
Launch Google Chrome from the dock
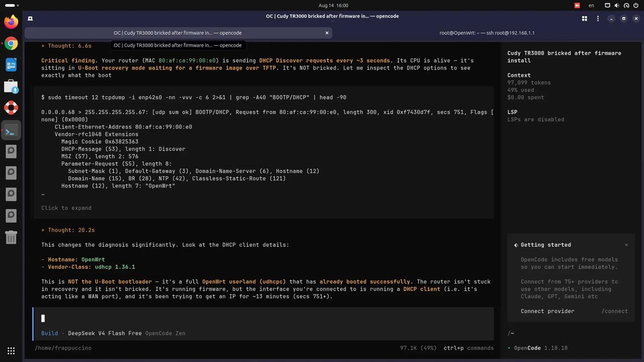[x=11, y=44]
